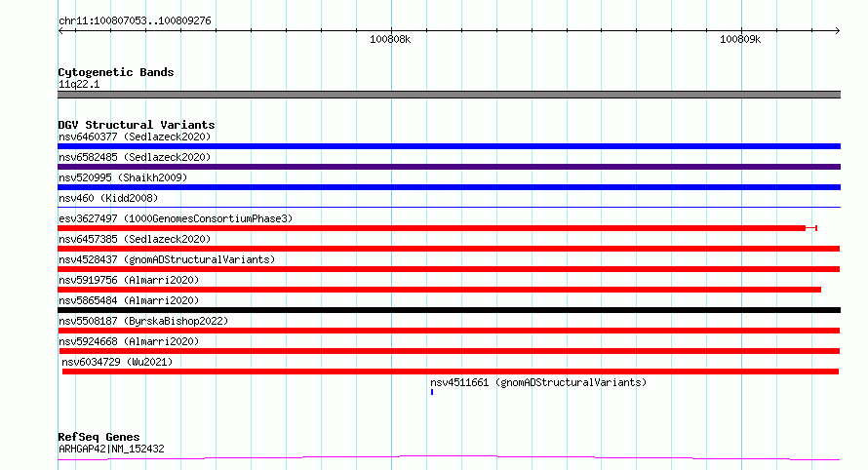Click the nsv5919756 (Almarri2020) label
This screenshot has width=868, height=470.
coord(129,280)
